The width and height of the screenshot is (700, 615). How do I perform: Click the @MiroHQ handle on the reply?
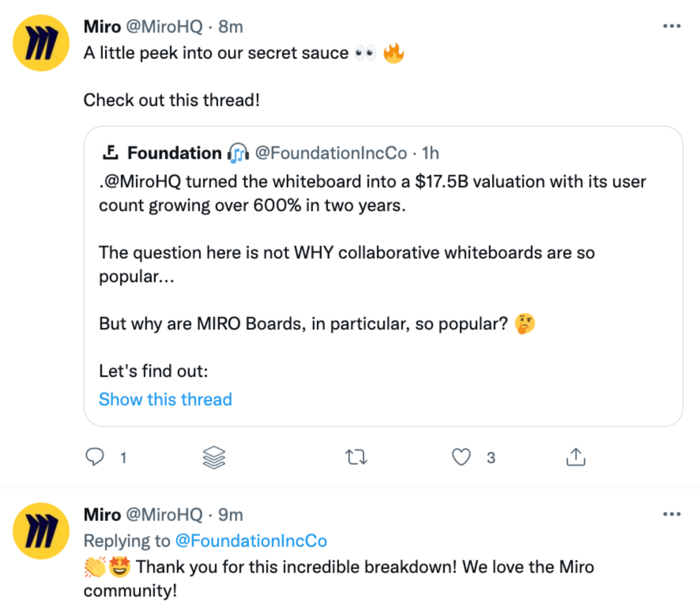tap(164, 514)
